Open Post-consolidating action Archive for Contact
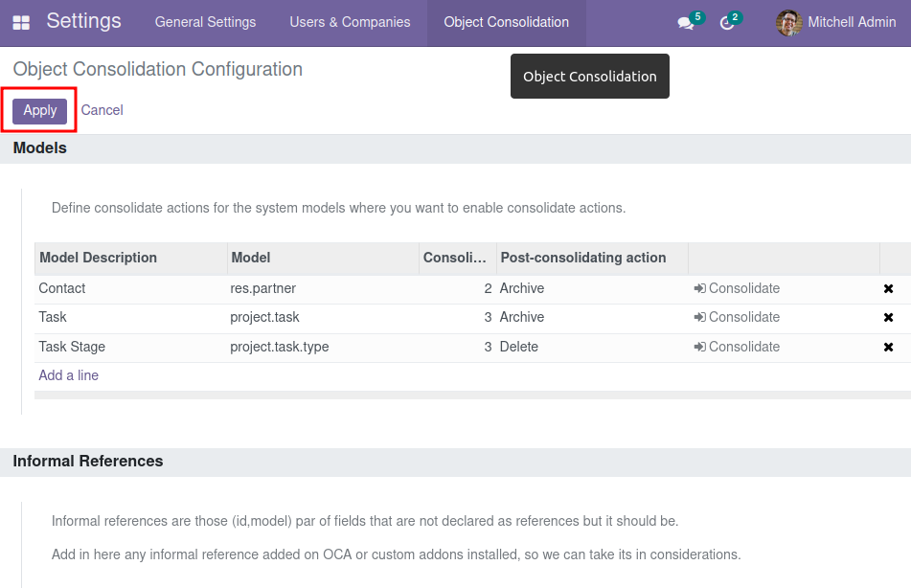This screenshot has height=588, width=911. pyautogui.click(x=592, y=289)
